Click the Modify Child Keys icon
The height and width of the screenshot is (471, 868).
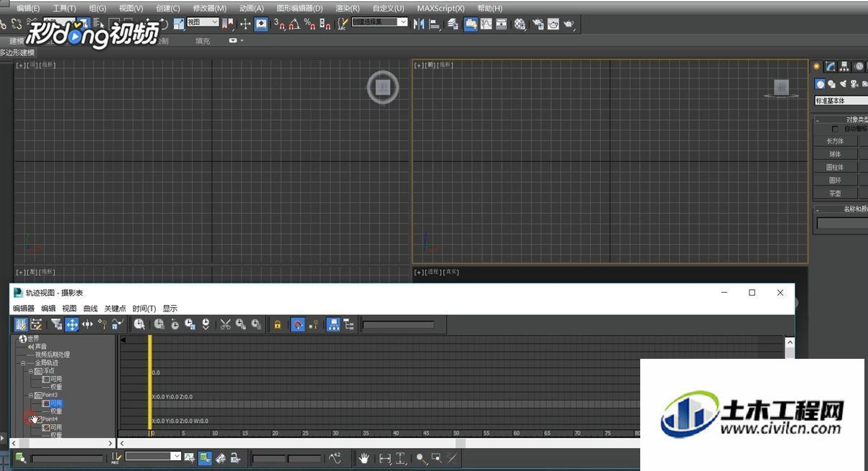tap(349, 324)
